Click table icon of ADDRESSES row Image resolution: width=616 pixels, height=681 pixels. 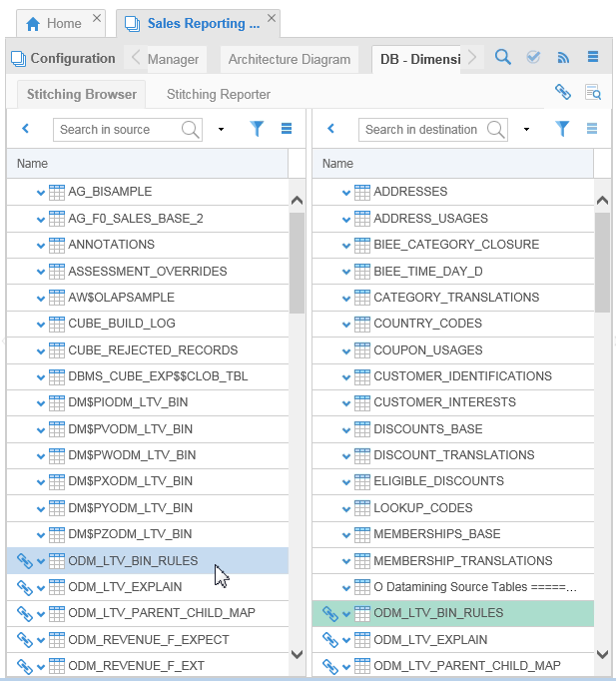(362, 192)
